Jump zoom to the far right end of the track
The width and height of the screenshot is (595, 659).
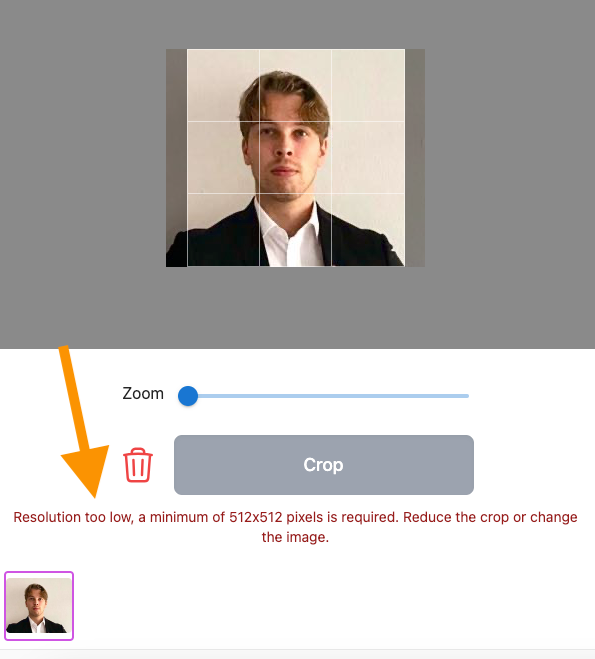click(x=467, y=396)
